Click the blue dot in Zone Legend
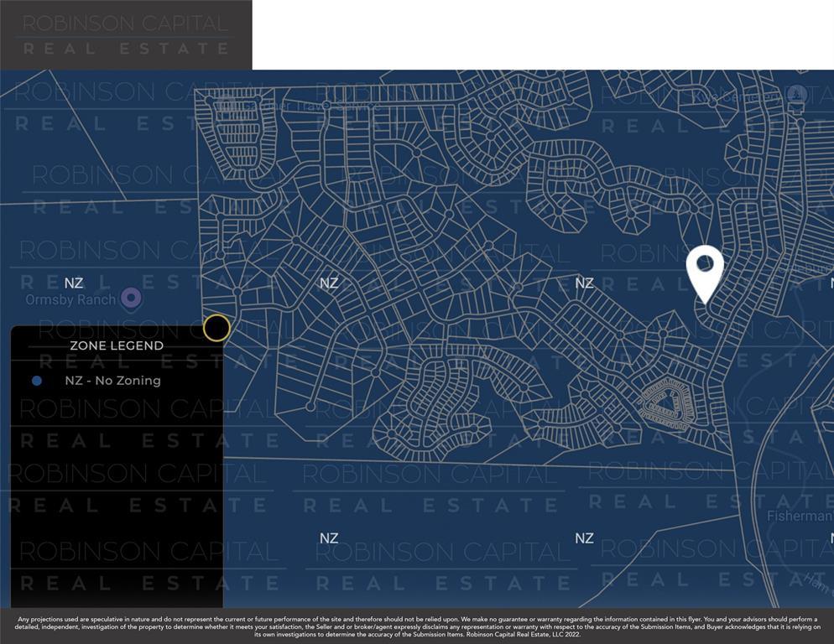The height and width of the screenshot is (644, 834). pos(36,381)
